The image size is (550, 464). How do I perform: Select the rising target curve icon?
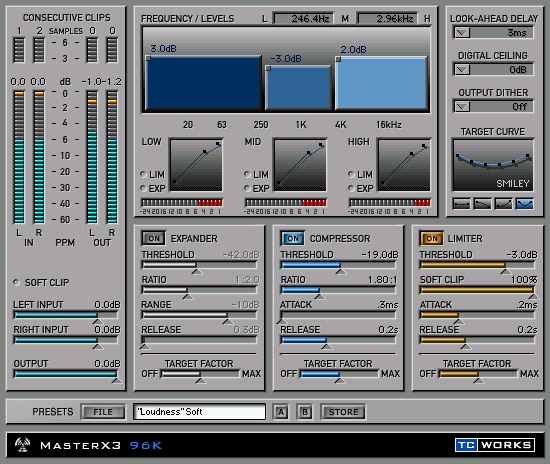point(503,204)
